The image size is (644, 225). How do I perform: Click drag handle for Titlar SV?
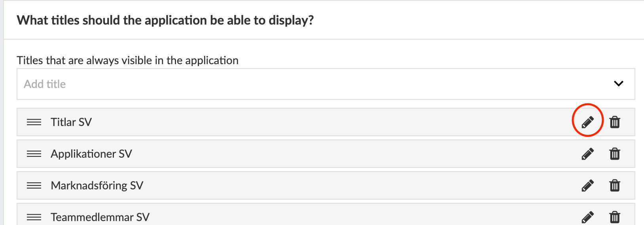pos(34,122)
